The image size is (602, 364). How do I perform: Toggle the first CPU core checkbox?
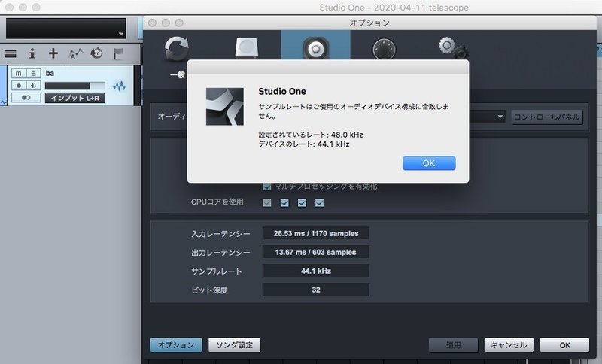click(x=267, y=202)
